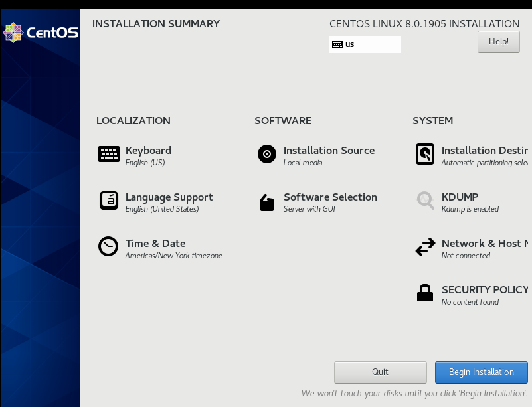
Task: Click 'Local media' status text
Action: (303, 163)
